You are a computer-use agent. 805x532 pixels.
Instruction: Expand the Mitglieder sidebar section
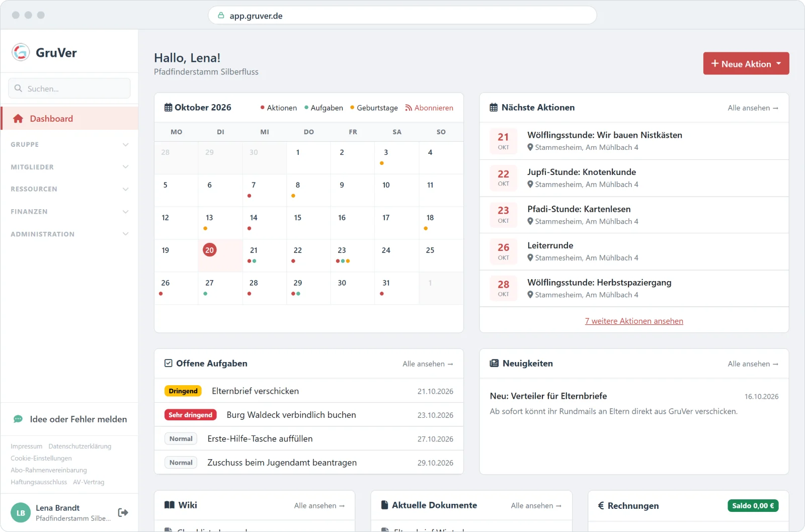tap(69, 167)
